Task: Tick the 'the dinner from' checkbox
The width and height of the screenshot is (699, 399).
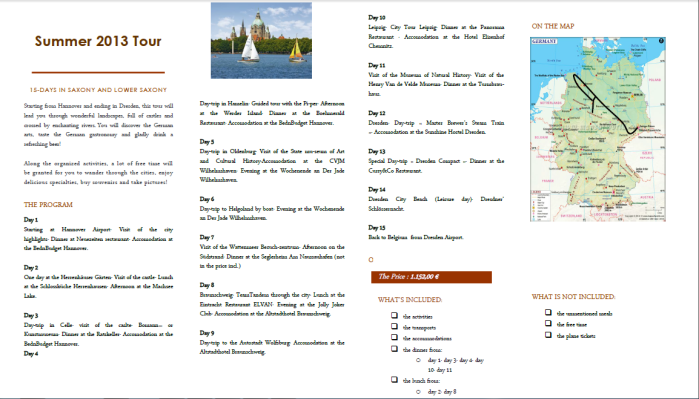Action: coord(394,349)
